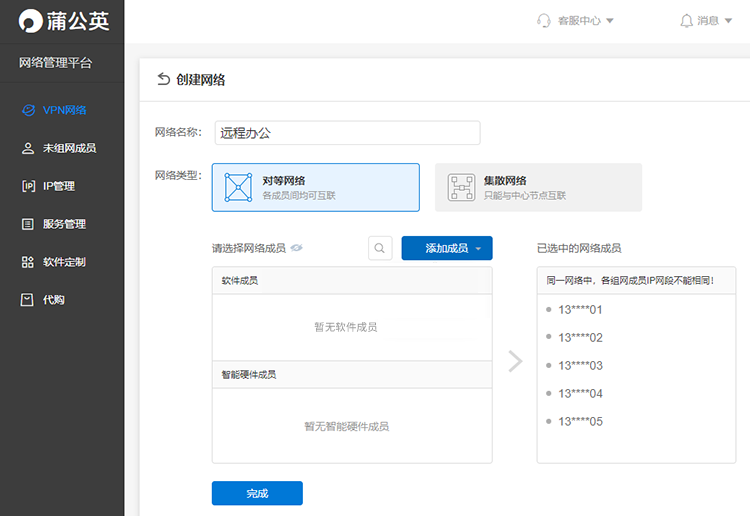Click the 消息 link
The width and height of the screenshot is (750, 516).
point(708,21)
